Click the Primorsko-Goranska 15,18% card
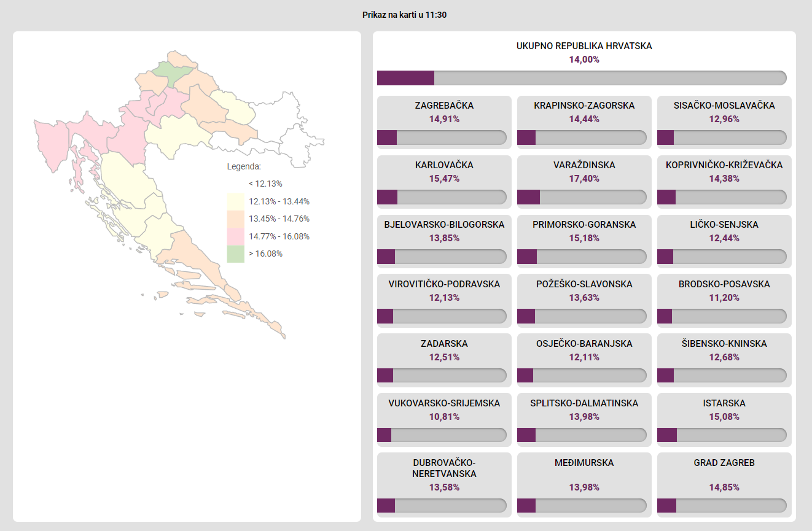Image resolution: width=812 pixels, height=531 pixels. tap(584, 241)
